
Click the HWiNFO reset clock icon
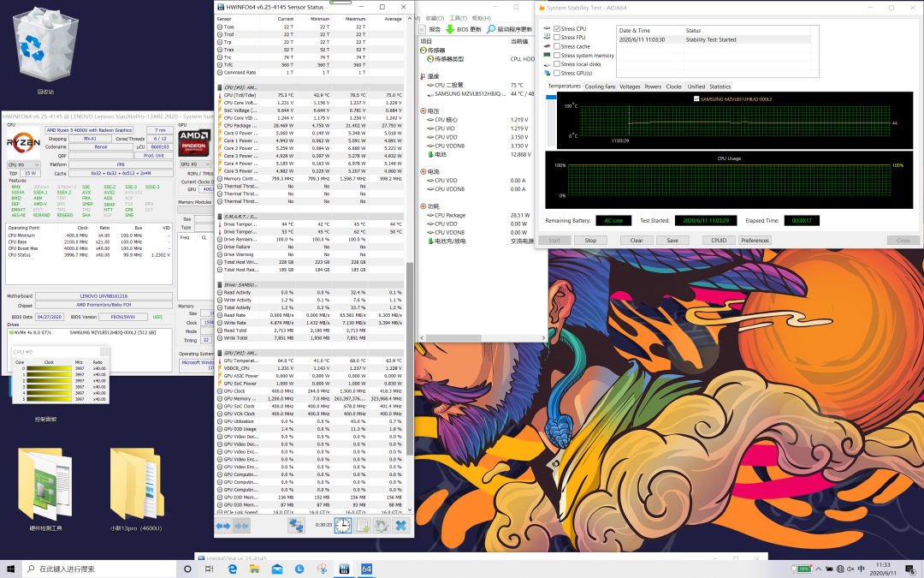(x=341, y=525)
